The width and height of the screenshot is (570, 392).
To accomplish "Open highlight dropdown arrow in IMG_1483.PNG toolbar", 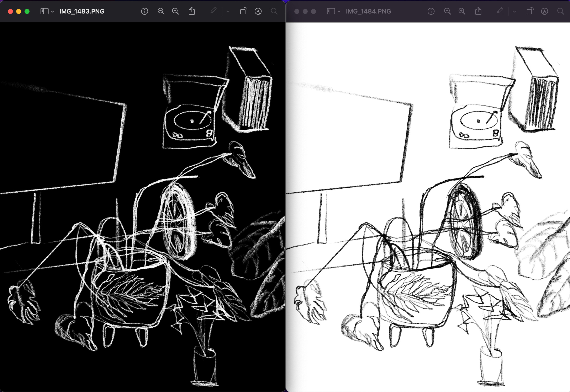I will click(x=228, y=12).
